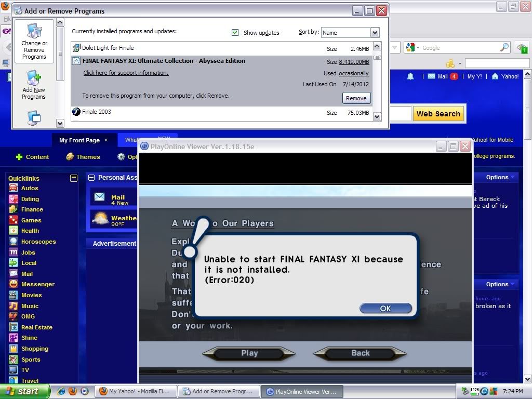Open the Weather 90°F module item
The image size is (532, 399).
(x=114, y=219)
